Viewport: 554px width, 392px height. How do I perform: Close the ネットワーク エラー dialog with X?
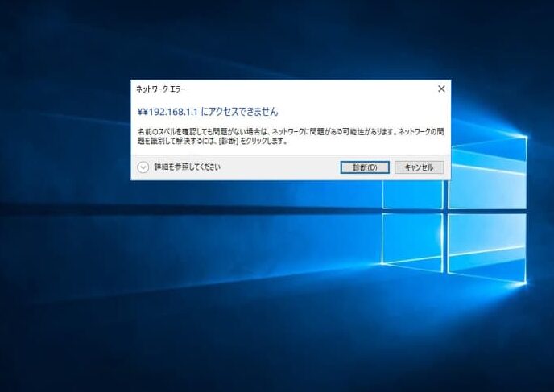click(x=440, y=89)
